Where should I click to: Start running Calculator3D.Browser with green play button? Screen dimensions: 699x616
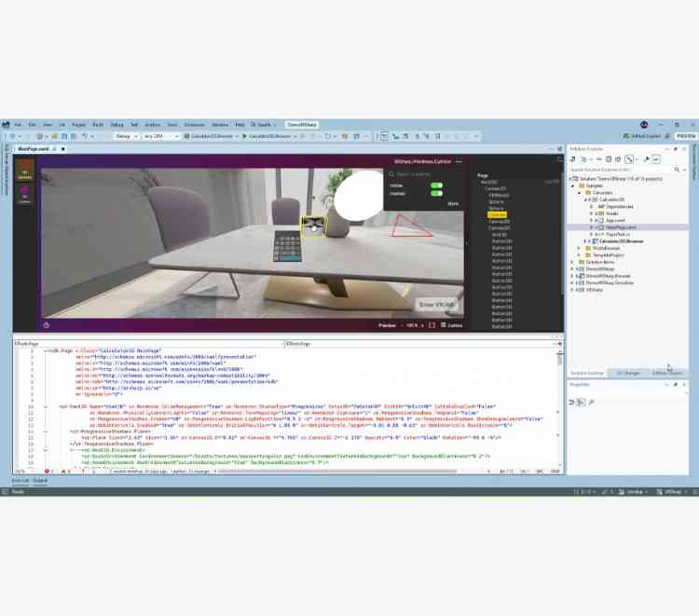pyautogui.click(x=245, y=136)
